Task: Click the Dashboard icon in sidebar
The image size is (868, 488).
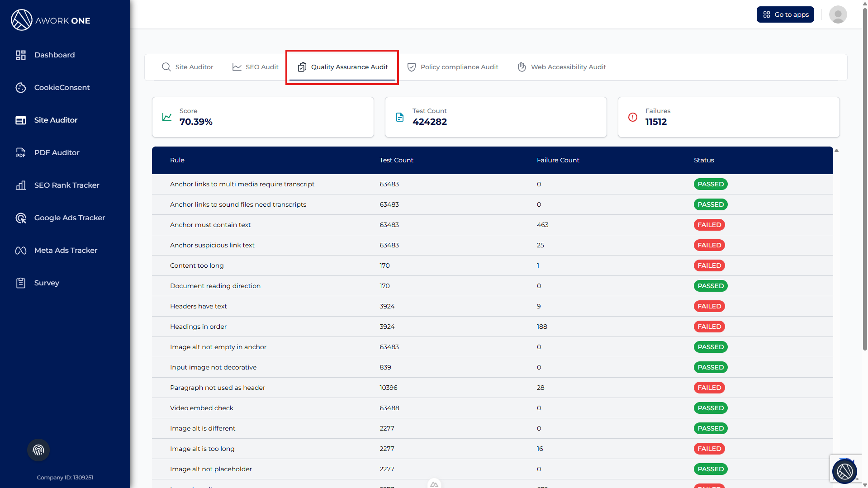Action: 21,55
